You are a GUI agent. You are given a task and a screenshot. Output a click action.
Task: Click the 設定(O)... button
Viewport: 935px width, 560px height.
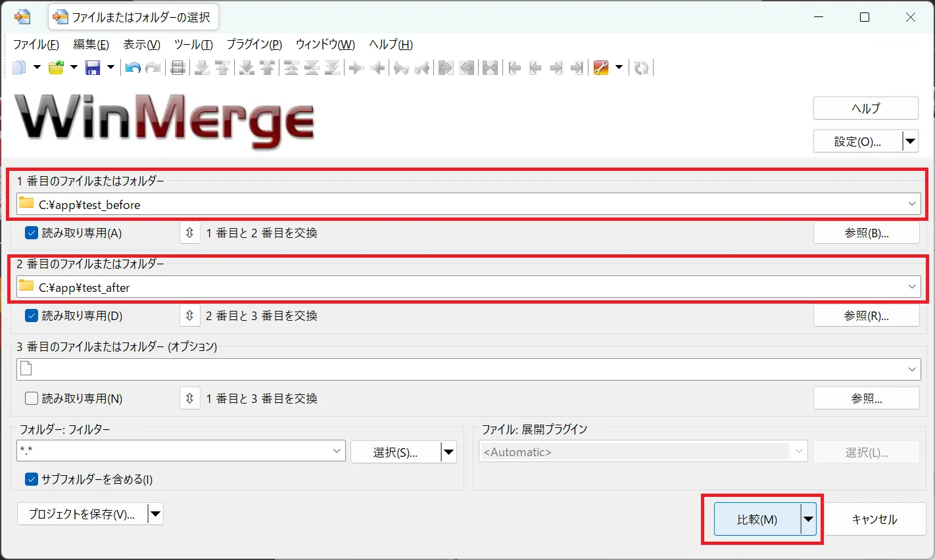pyautogui.click(x=857, y=141)
